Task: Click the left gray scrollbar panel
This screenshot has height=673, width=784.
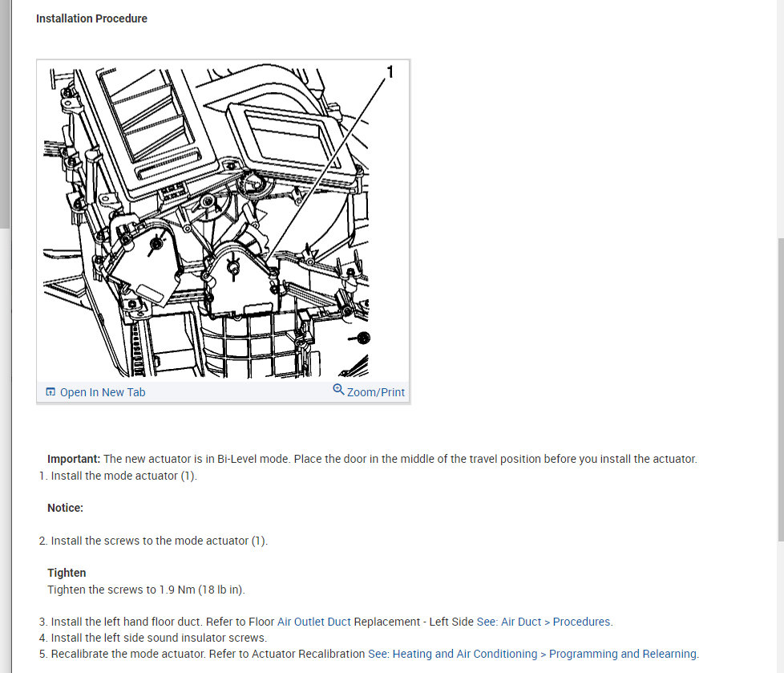Action: coord(5,114)
